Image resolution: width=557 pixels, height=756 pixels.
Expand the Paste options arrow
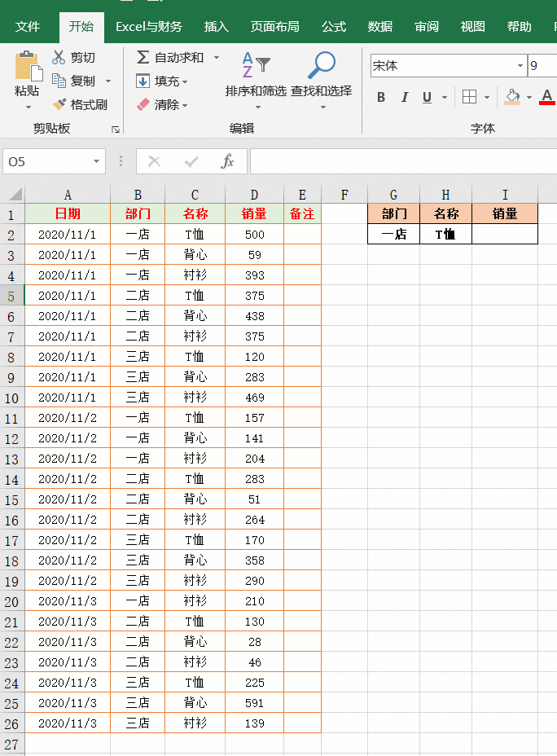coord(29,107)
